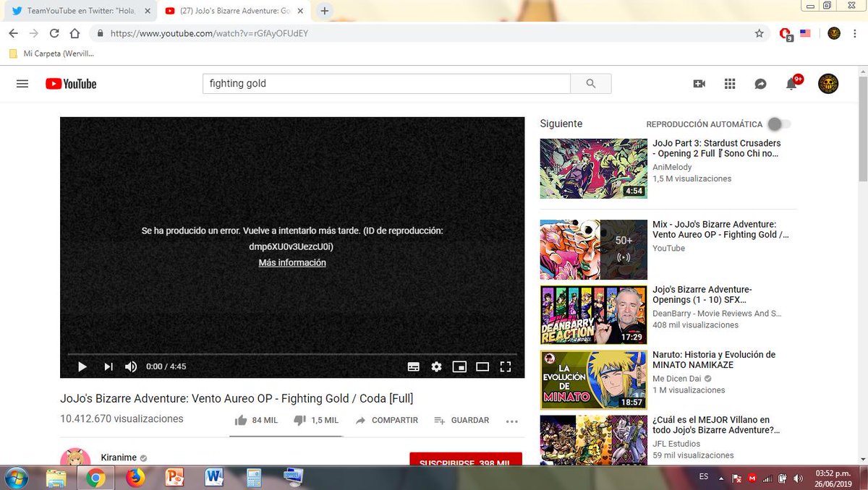Open PowerPoint from the taskbar
This screenshot has height=490, width=868.
click(174, 478)
